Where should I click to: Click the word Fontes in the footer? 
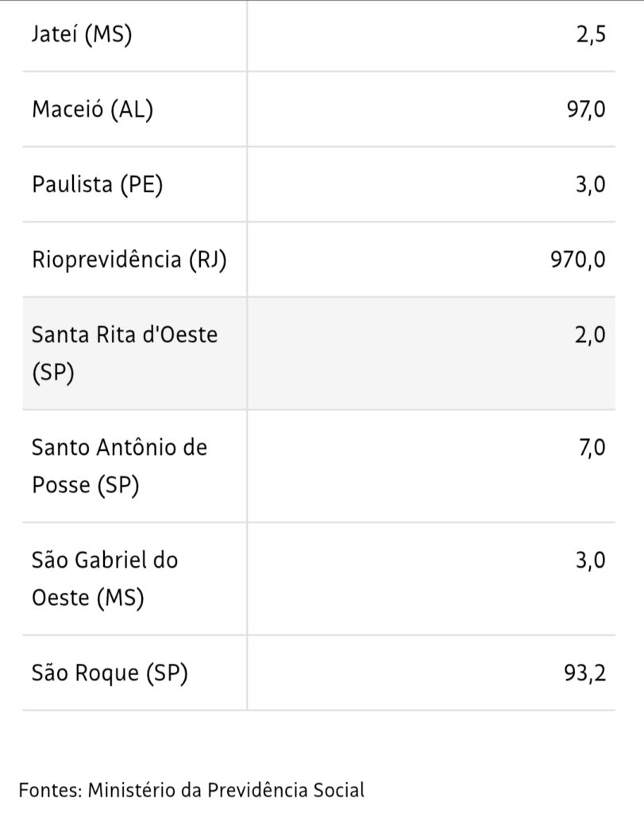[x=49, y=790]
